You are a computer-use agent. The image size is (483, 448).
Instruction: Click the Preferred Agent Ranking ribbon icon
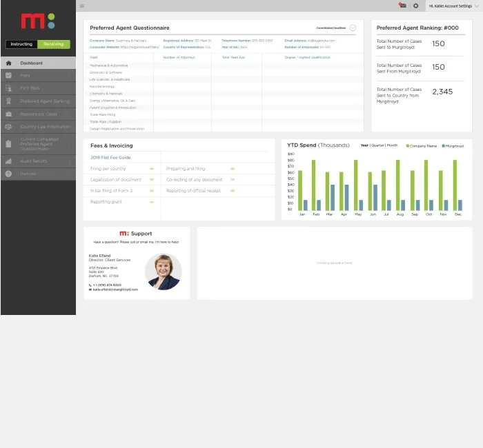tap(8, 101)
